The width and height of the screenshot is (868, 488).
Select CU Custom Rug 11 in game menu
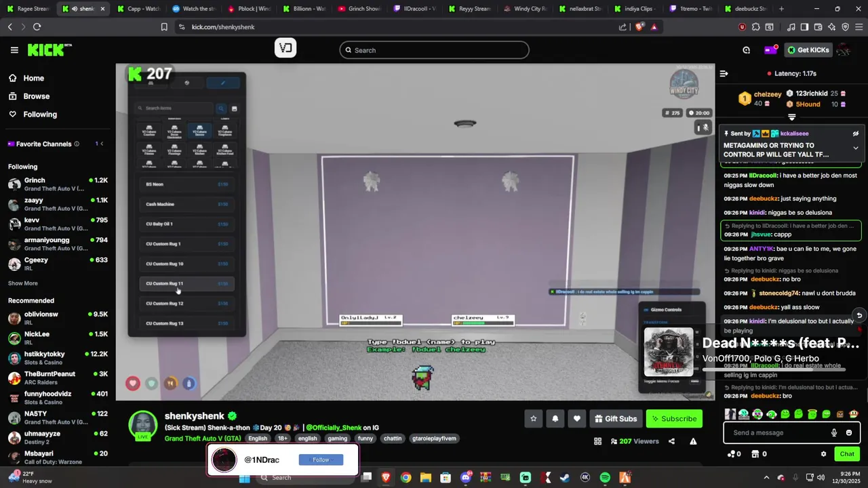coord(186,283)
